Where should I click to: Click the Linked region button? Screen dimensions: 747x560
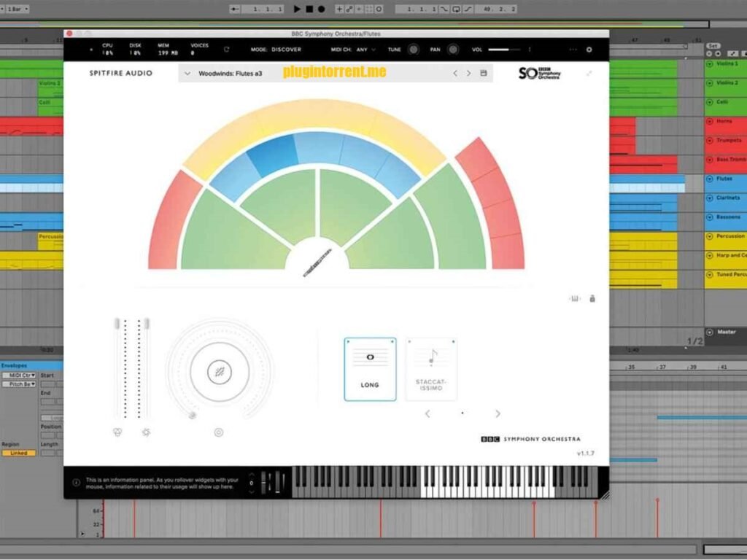pyautogui.click(x=18, y=453)
